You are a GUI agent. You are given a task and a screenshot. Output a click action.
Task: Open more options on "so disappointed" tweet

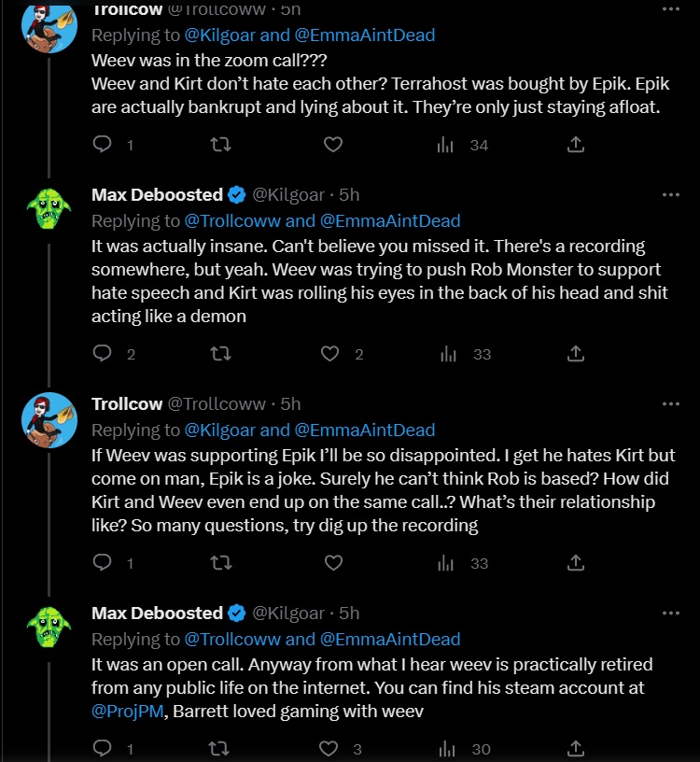coord(670,404)
